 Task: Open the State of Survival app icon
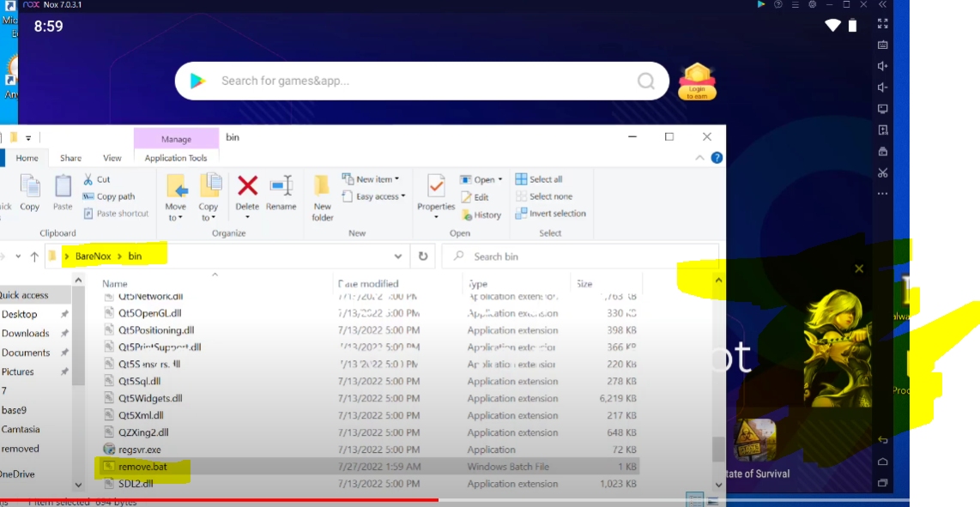[754, 439]
